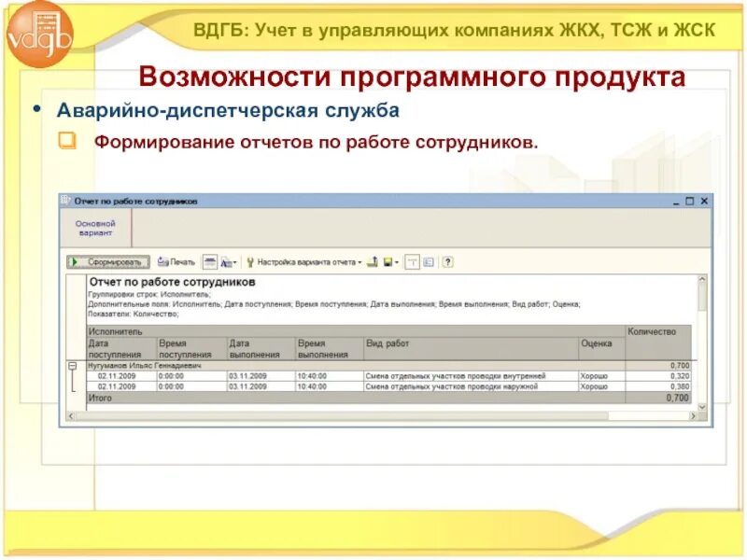This screenshot has height=560, width=747.
Task: Click the horizontal scrollbar left arrow
Action: tap(71, 416)
